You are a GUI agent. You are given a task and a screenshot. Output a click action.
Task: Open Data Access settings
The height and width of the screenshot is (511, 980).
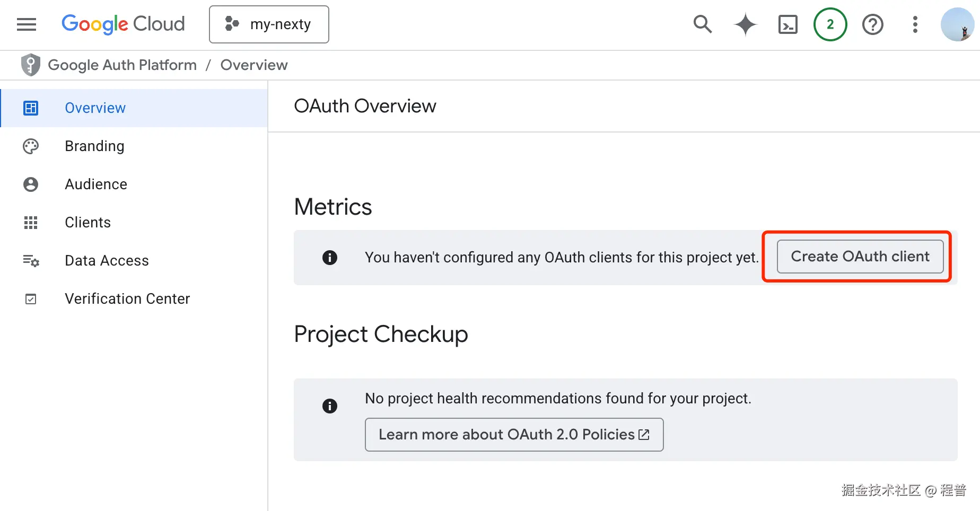click(107, 261)
